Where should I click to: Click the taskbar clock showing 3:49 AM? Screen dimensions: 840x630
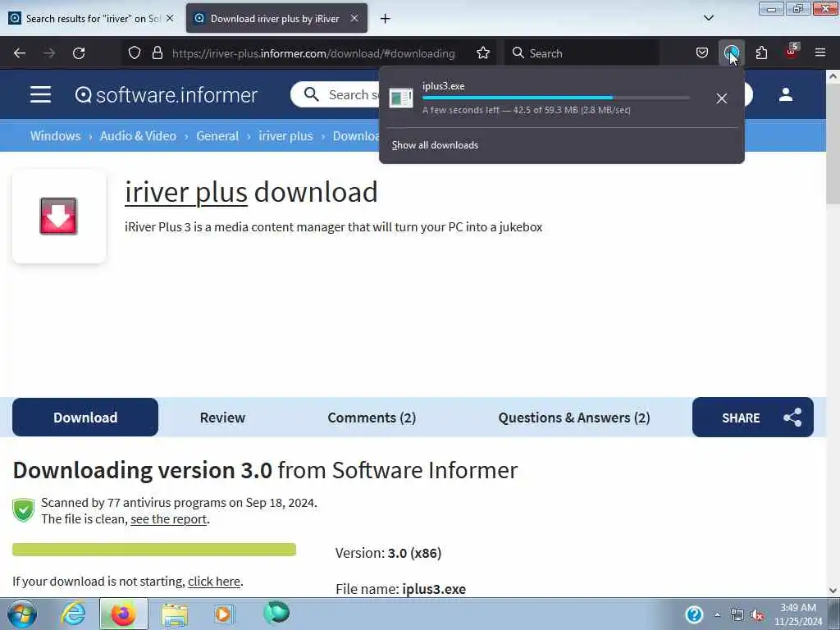798,614
